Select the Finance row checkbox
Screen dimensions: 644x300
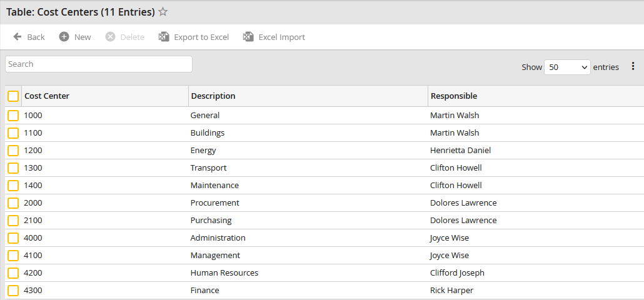13,291
